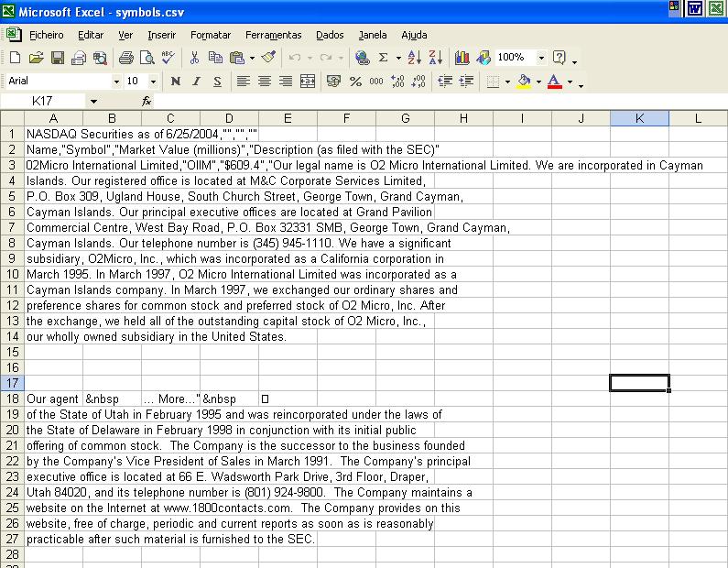Sort ascending with the A-Z icon
This screenshot has height=568, width=728.
[414, 58]
